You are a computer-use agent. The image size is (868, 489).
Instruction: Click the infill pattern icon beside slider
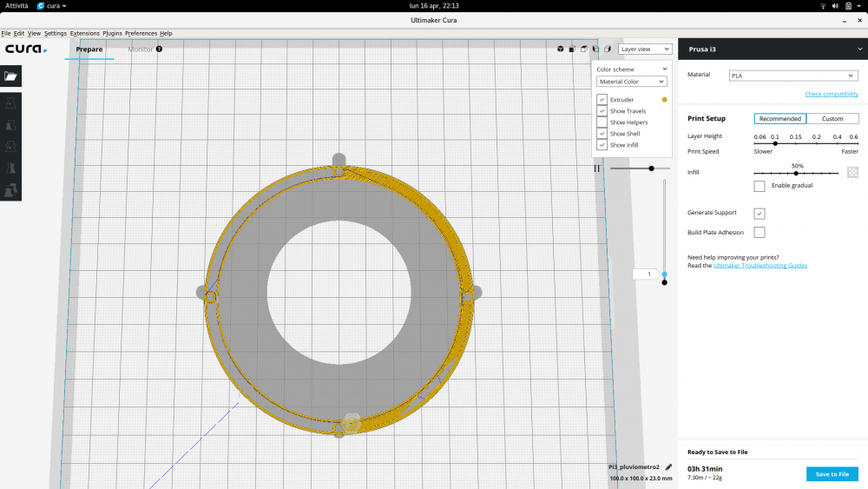[x=852, y=172]
